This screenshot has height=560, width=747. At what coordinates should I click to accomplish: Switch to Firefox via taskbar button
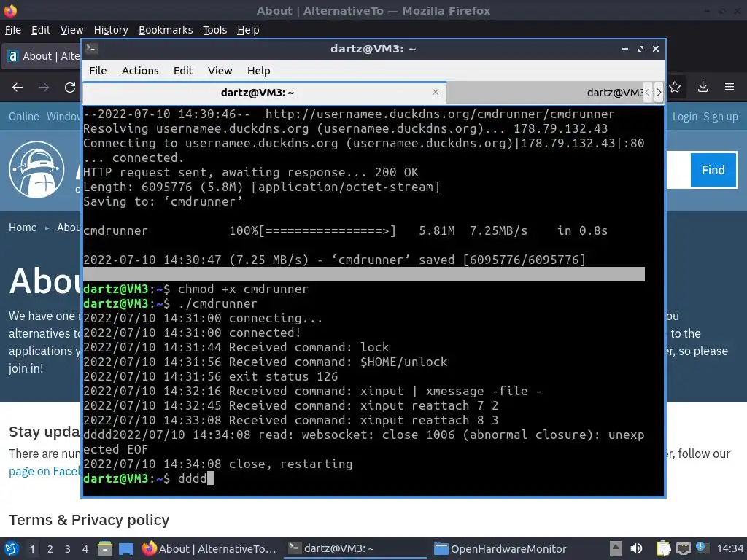(209, 548)
